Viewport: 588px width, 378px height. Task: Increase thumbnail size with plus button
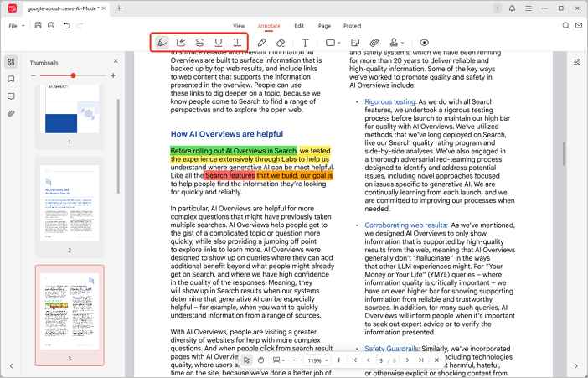tap(113, 75)
